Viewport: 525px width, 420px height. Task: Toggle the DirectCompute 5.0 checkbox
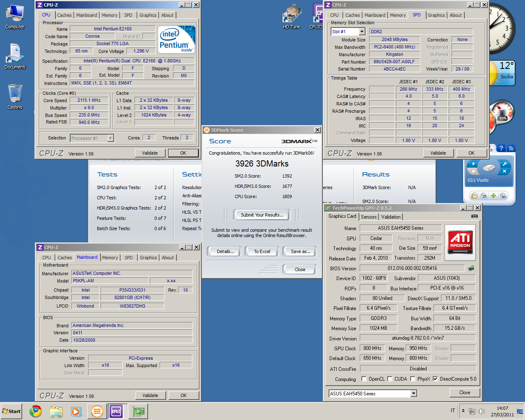pyautogui.click(x=435, y=379)
